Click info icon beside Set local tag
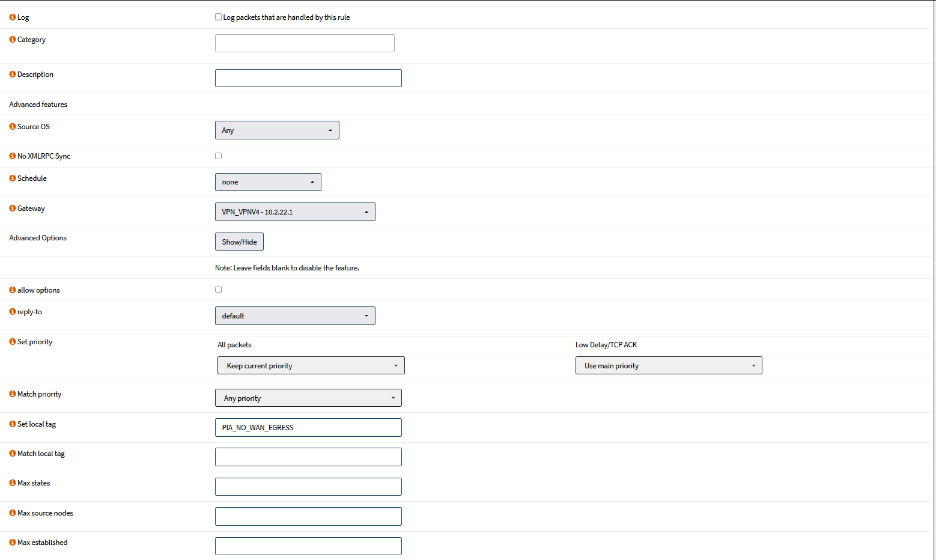The height and width of the screenshot is (560, 936). [13, 424]
